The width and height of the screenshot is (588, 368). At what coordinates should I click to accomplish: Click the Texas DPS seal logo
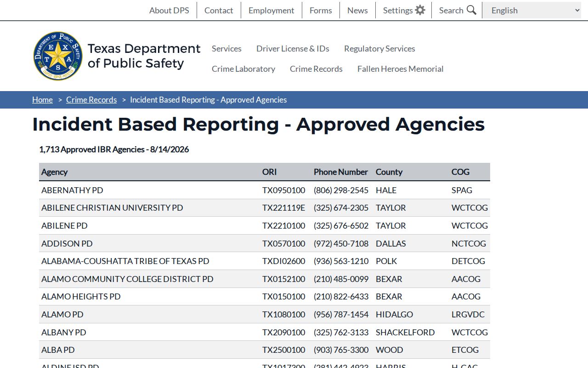(58, 56)
